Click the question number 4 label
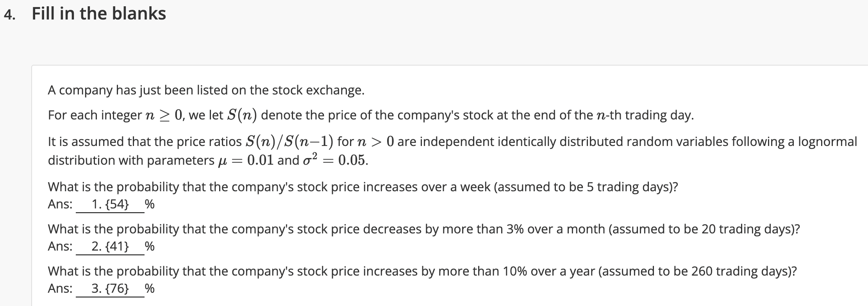 tap(11, 14)
